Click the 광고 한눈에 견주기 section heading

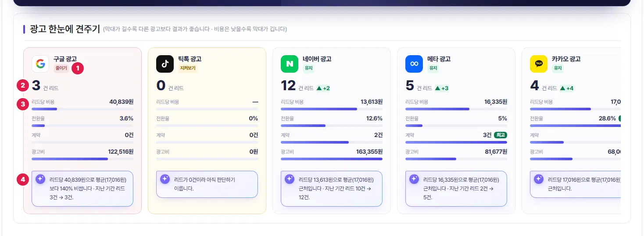pyautogui.click(x=65, y=29)
